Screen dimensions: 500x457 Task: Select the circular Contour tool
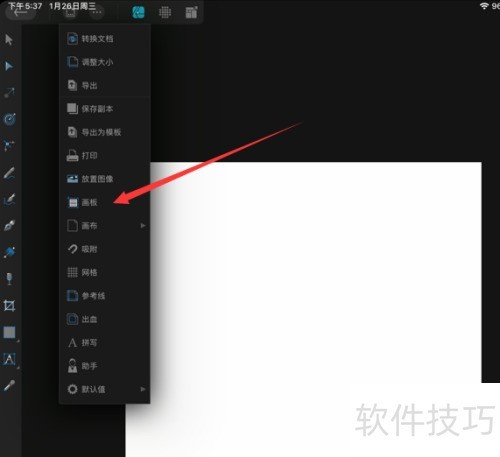click(x=9, y=119)
